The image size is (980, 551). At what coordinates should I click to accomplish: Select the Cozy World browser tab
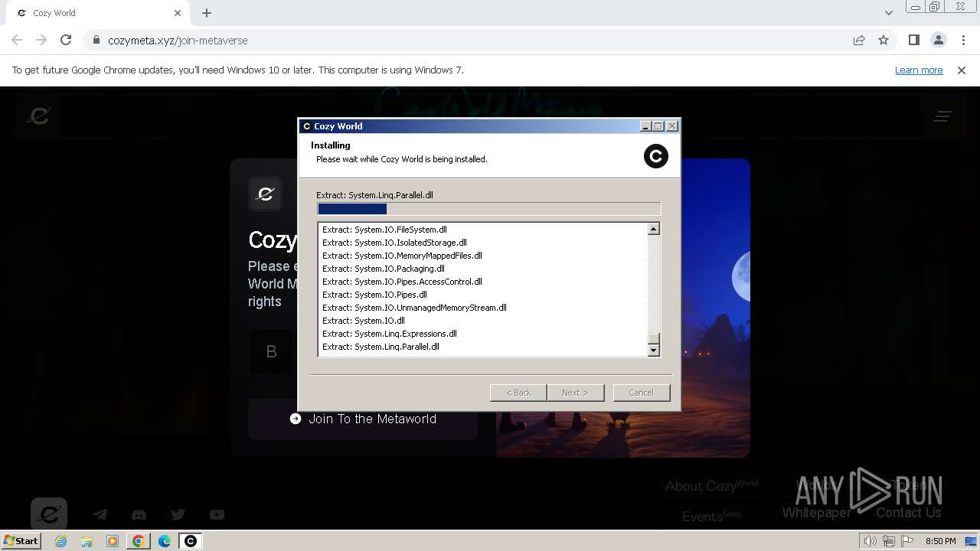96,13
